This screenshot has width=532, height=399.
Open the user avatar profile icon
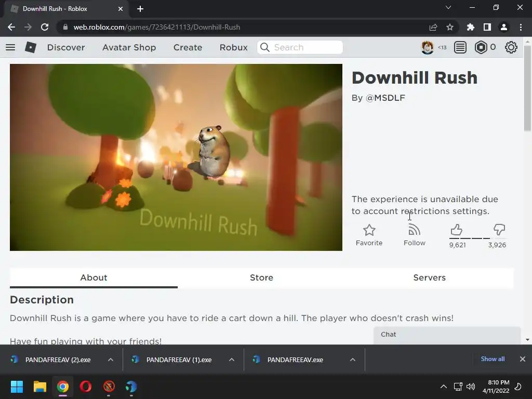tap(427, 47)
